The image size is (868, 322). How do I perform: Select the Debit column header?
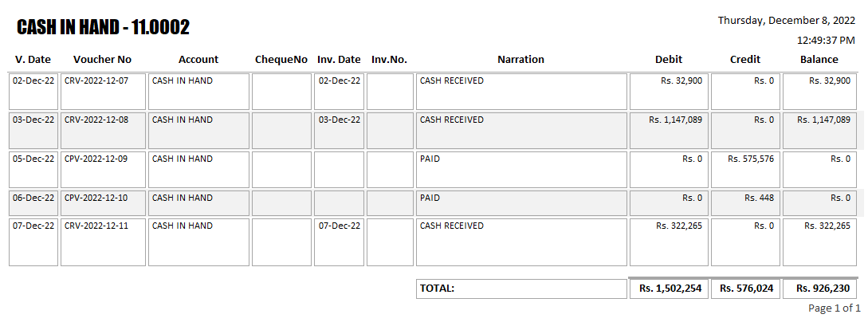669,60
